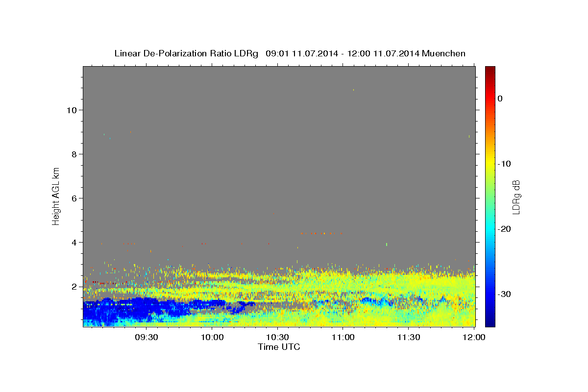Screen dimensions: 588x392
Task: Click the colorbar value -20 label
Action: (x=505, y=229)
